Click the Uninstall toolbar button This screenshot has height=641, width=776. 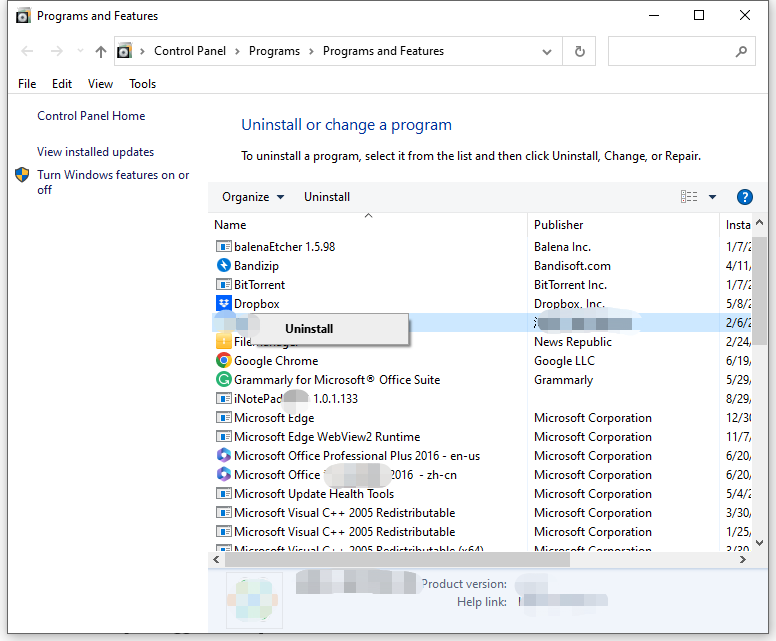coord(327,197)
